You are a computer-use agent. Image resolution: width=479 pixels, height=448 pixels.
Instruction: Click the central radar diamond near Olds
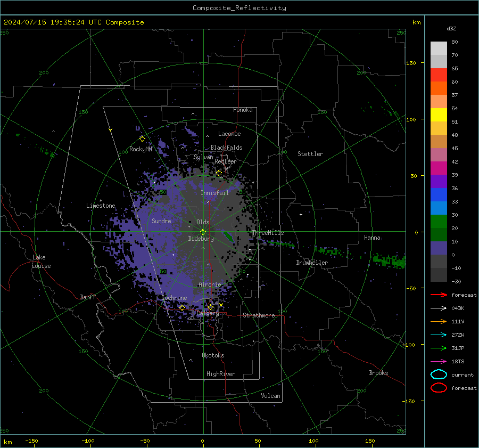coord(203,232)
